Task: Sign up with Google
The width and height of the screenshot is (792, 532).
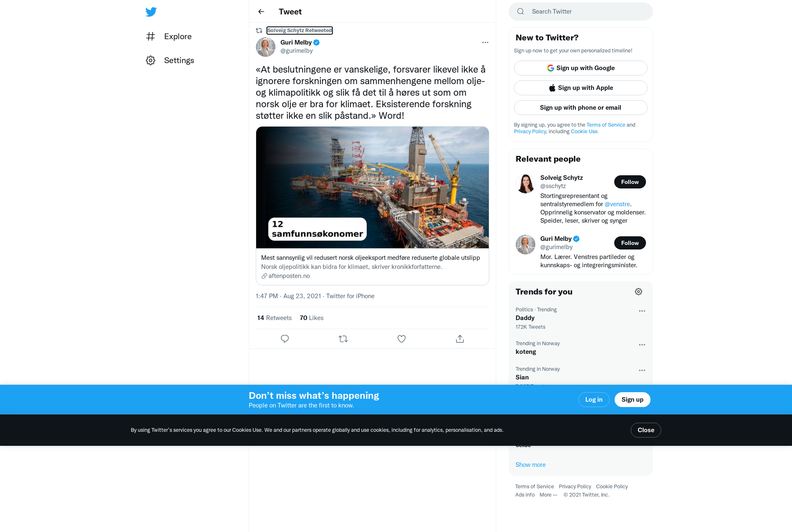Action: coord(581,68)
